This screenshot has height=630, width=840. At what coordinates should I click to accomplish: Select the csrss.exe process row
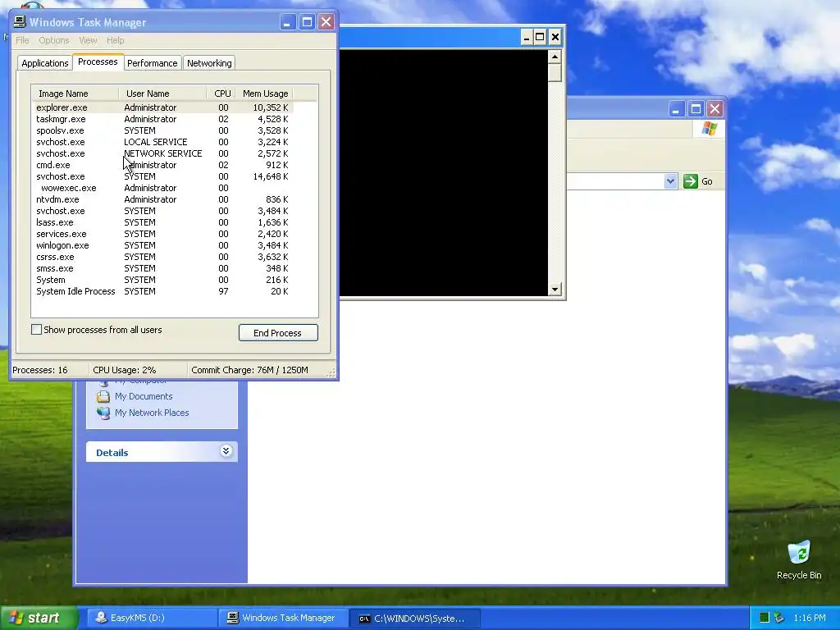[x=162, y=257]
